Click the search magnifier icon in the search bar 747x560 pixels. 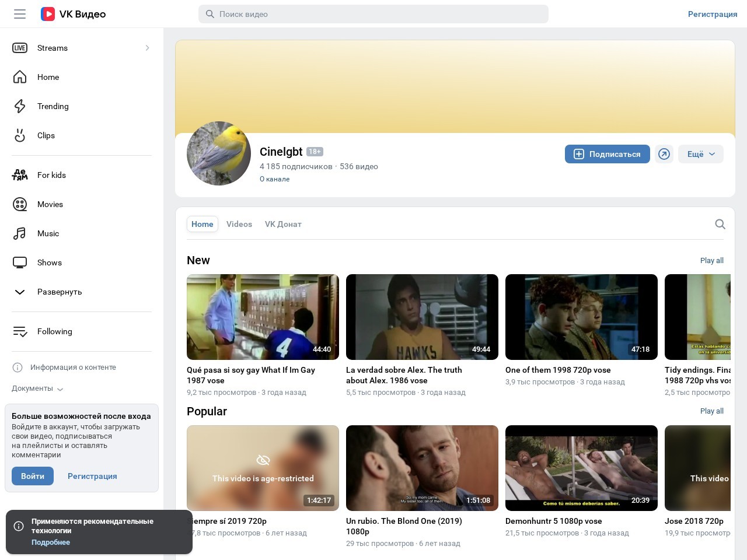pyautogui.click(x=210, y=14)
